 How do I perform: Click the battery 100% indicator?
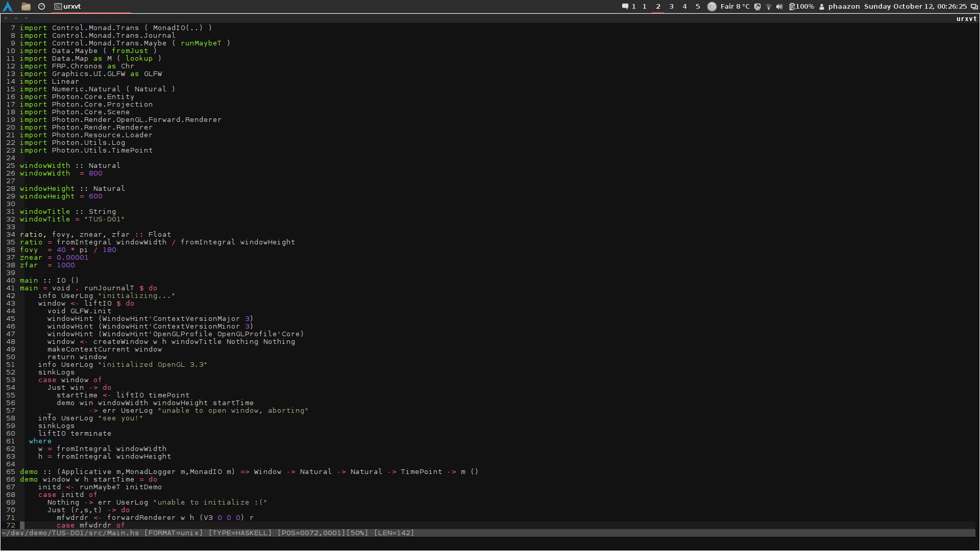coord(801,7)
